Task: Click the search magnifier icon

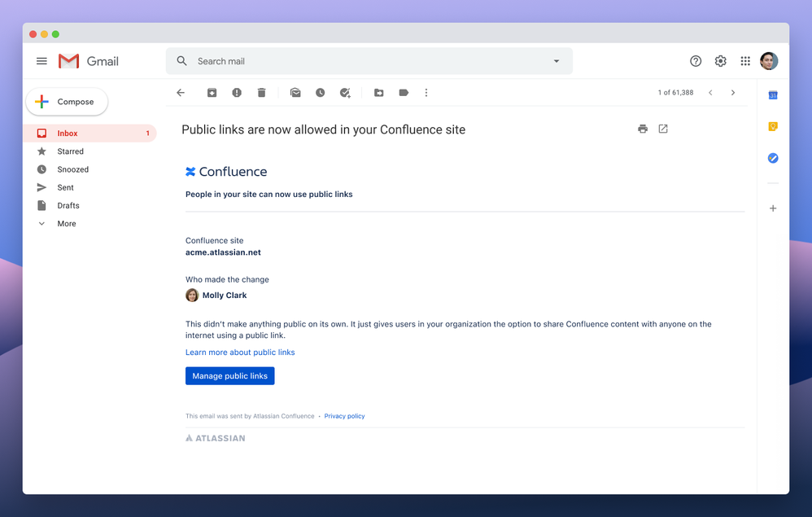Action: pyautogui.click(x=181, y=61)
